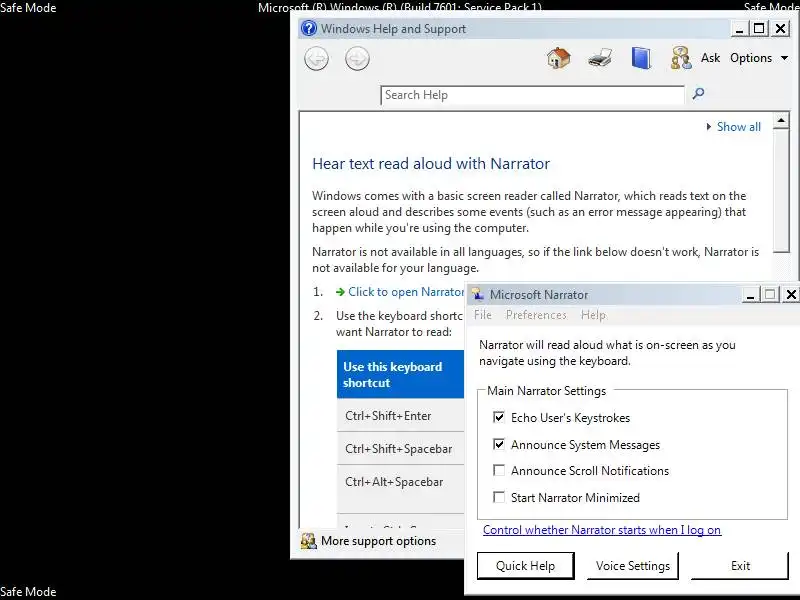Maximize the Windows Help and Support window
800x600 pixels.
tap(759, 28)
